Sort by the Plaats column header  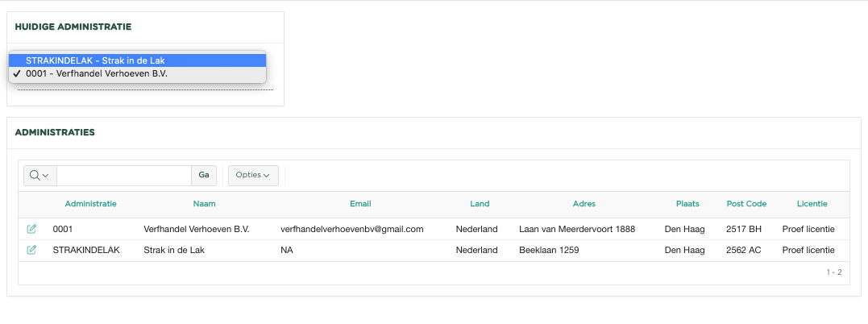tap(687, 204)
